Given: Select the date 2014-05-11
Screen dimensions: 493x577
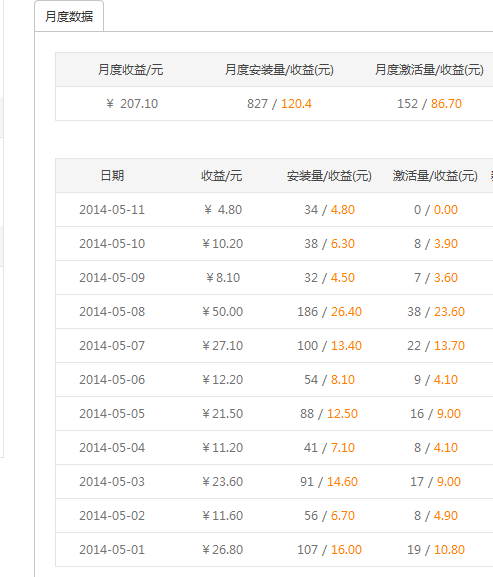Looking at the screenshot, I should point(112,210).
